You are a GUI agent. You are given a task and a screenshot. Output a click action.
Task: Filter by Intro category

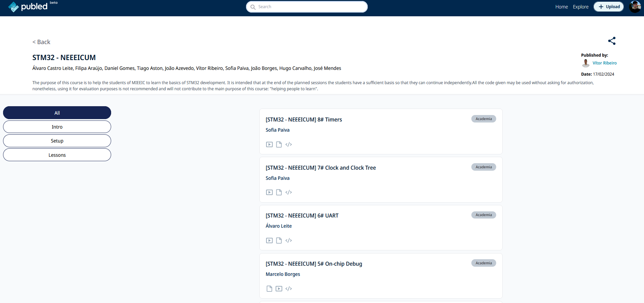(x=57, y=127)
